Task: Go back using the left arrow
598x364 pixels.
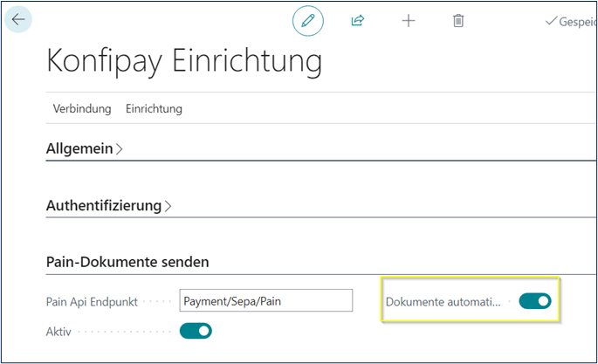Action: point(18,19)
